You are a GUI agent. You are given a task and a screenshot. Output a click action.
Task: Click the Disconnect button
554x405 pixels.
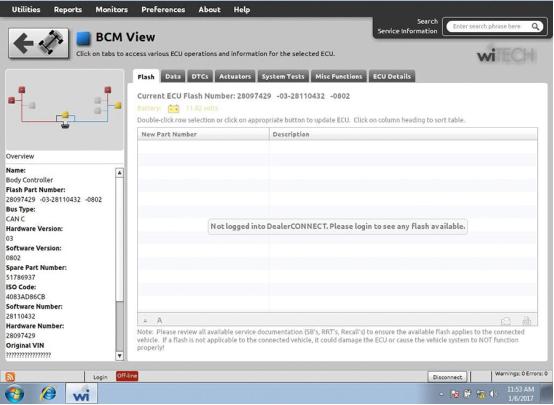[x=447, y=377]
